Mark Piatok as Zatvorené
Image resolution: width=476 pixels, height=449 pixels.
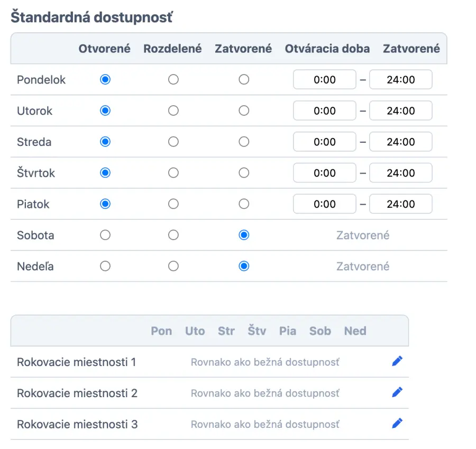pyautogui.click(x=244, y=204)
